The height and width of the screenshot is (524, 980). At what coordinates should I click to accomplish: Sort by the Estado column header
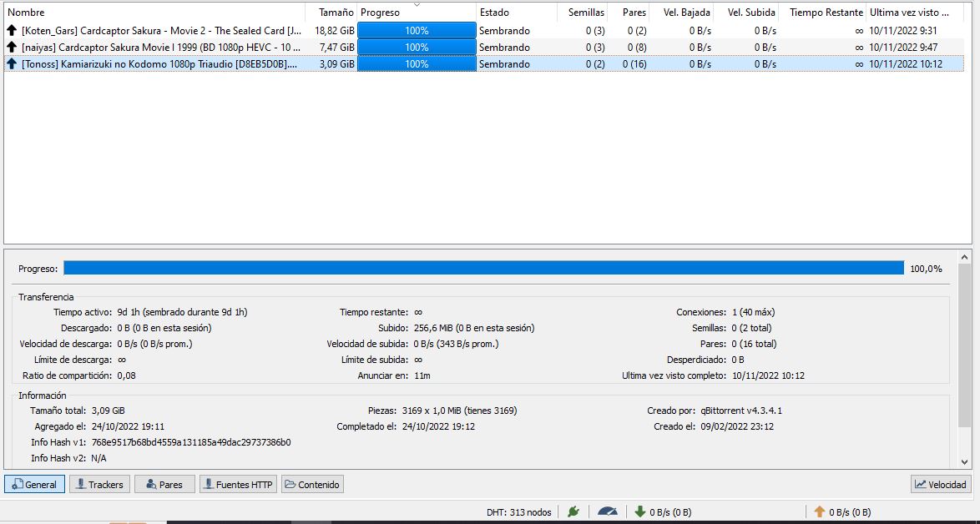[x=517, y=13]
